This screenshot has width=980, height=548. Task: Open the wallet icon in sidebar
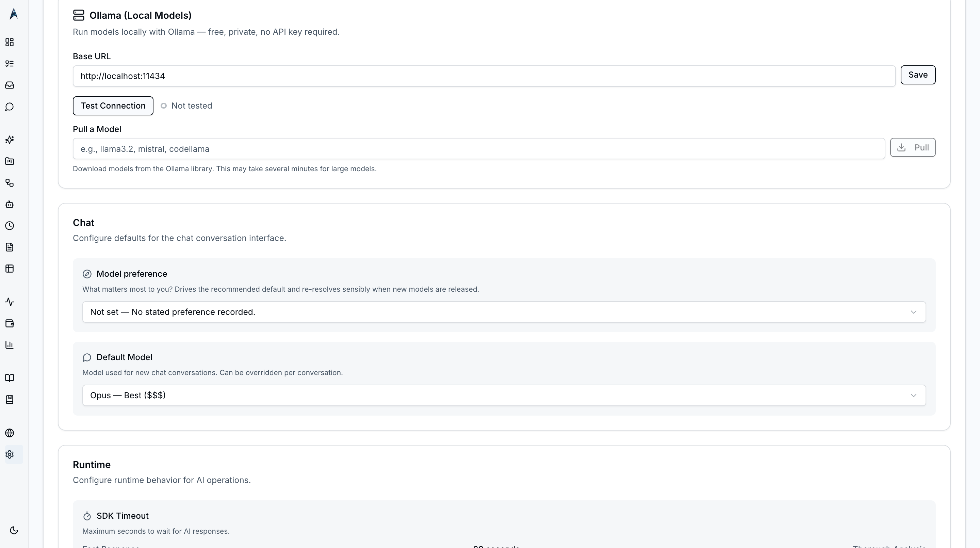10,323
